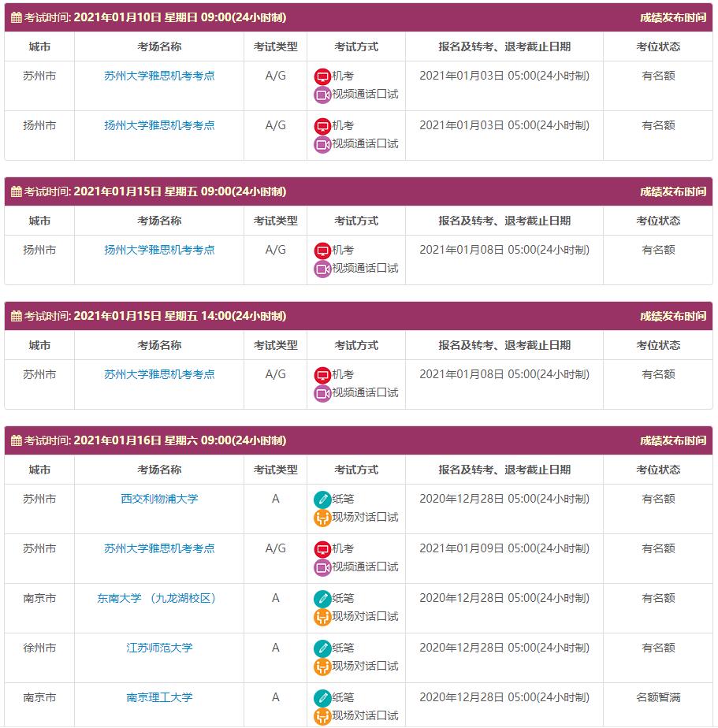Image resolution: width=718 pixels, height=728 pixels.
Task: Click 机考 icon in 01月16日 苏州大学 row
Action: 322,549
